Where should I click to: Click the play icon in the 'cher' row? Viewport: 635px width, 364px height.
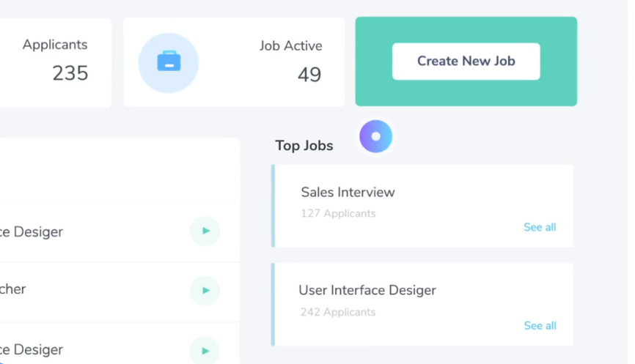click(x=205, y=290)
